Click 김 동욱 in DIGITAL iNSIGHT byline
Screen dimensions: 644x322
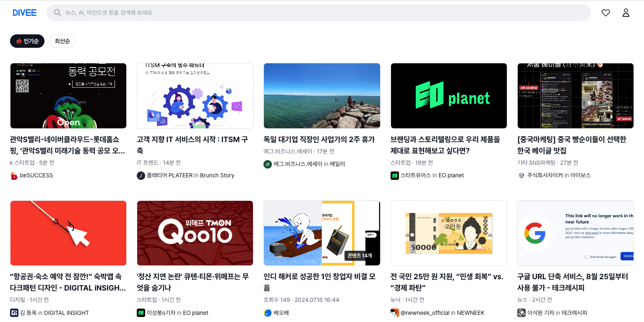(55, 313)
